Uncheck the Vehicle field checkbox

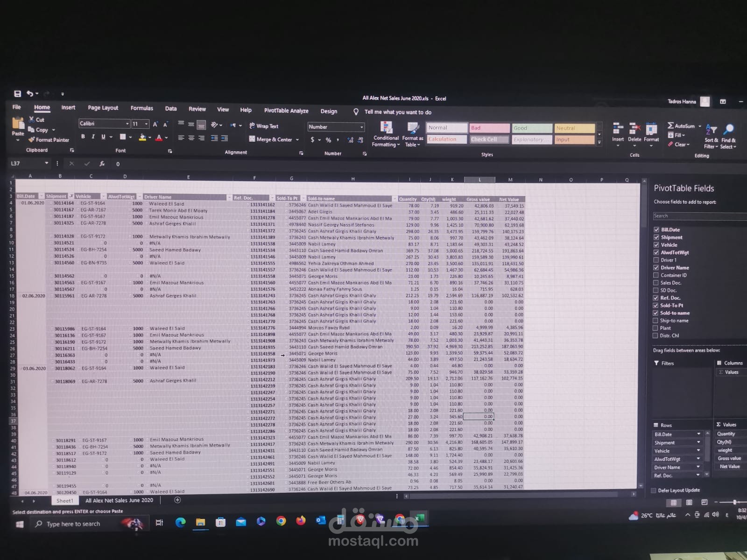coord(656,245)
